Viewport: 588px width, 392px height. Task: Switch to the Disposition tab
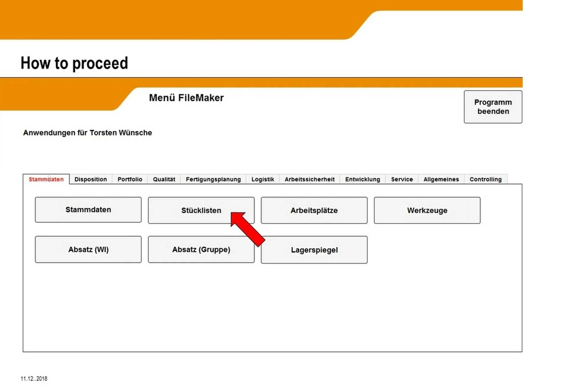[x=91, y=179]
